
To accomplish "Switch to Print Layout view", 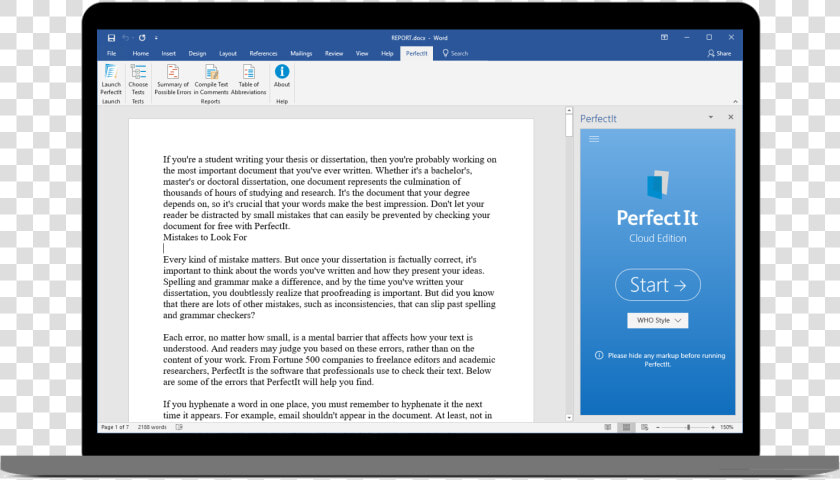I will 626,428.
